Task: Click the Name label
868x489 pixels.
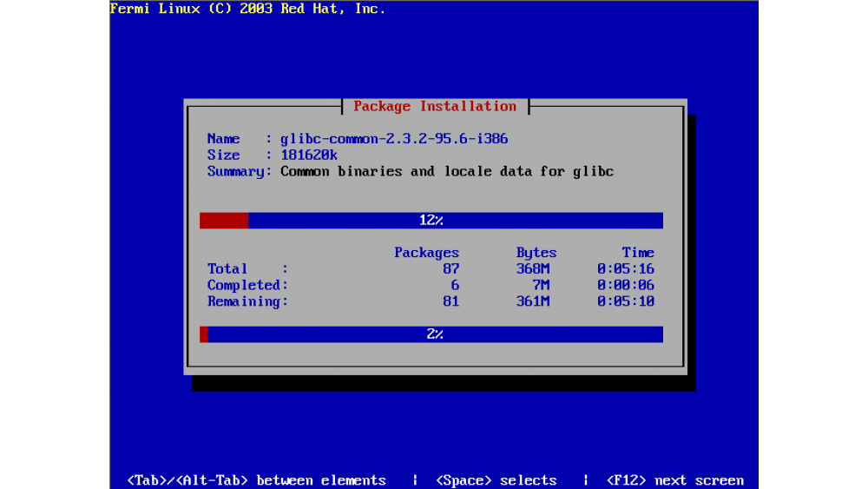Action: pos(224,139)
